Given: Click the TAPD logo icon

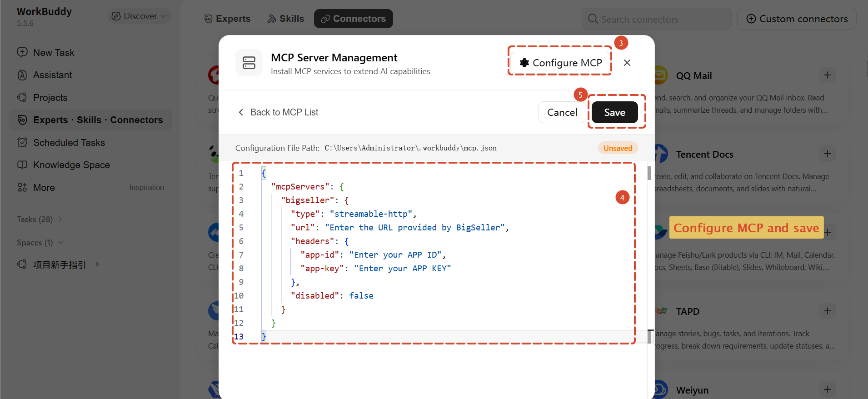Looking at the screenshot, I should coord(661,311).
